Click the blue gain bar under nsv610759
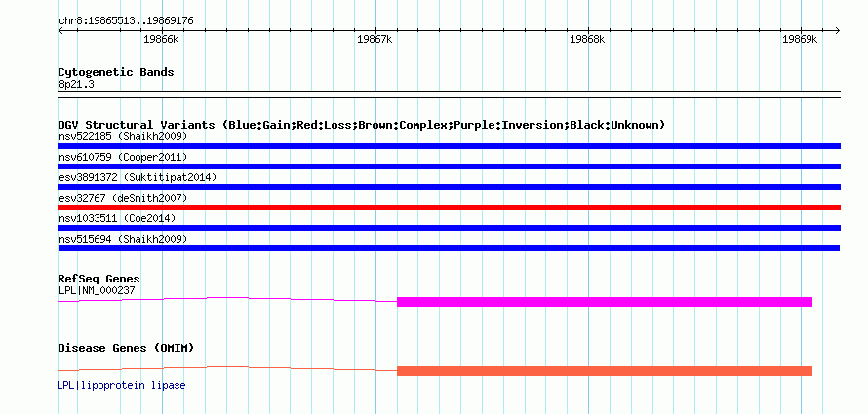This screenshot has height=414, width=868. [450, 167]
